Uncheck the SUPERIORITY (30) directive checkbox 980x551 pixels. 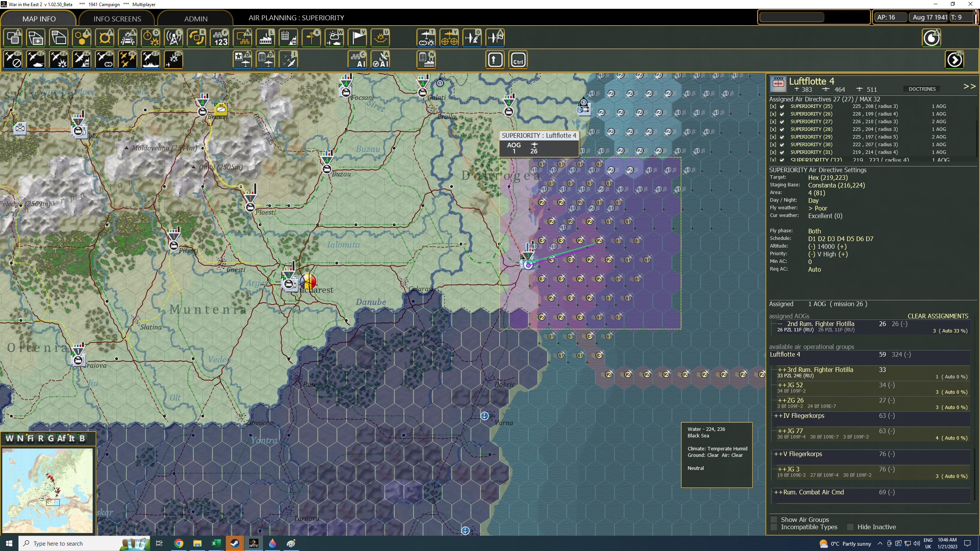tap(782, 145)
